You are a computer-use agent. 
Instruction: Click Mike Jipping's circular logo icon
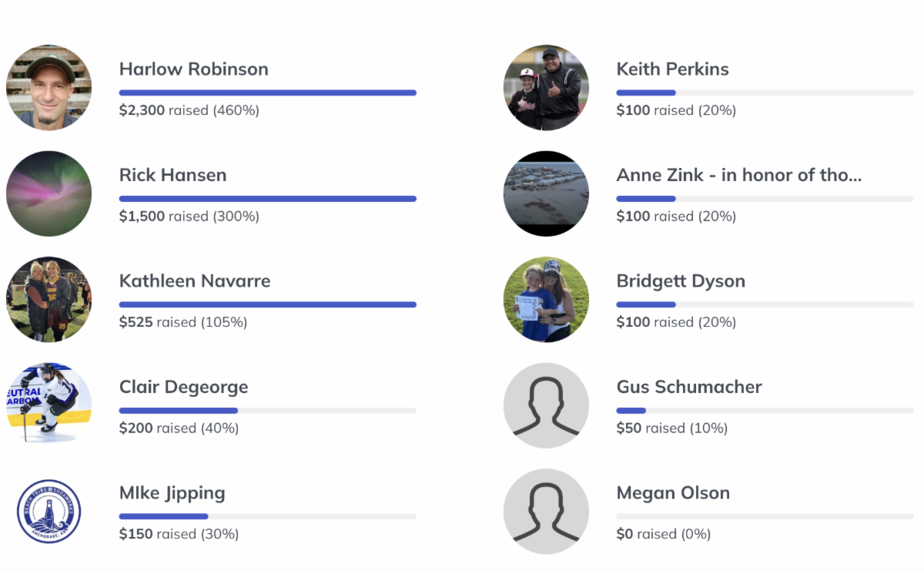pyautogui.click(x=49, y=511)
